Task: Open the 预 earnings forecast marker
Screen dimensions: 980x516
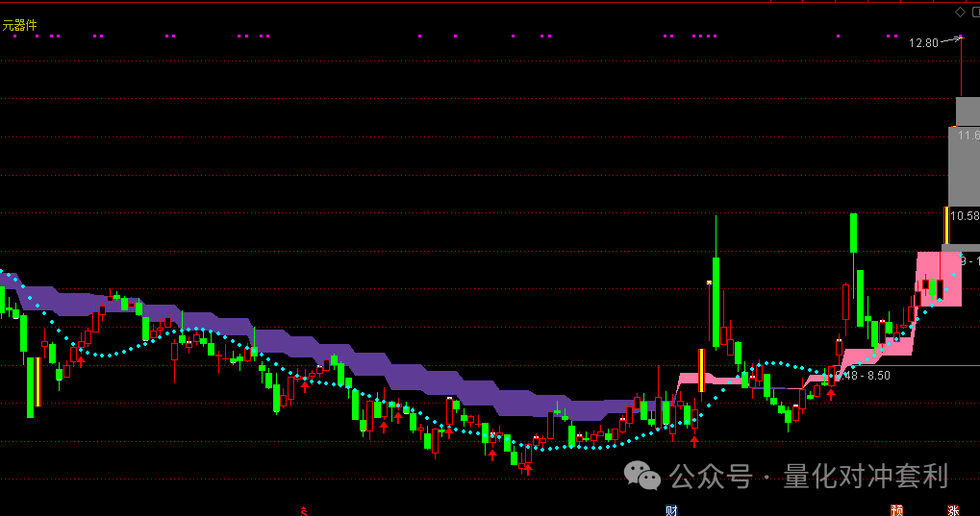Action: [x=897, y=510]
